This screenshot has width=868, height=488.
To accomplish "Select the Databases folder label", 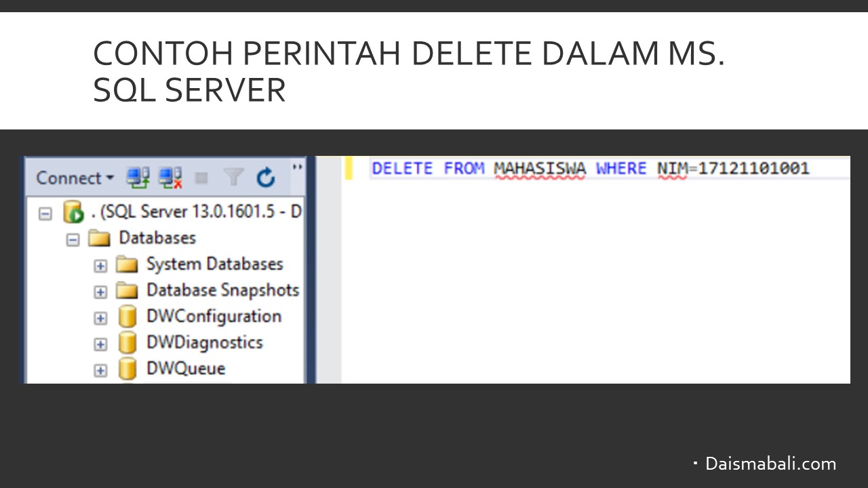I will pos(157,238).
